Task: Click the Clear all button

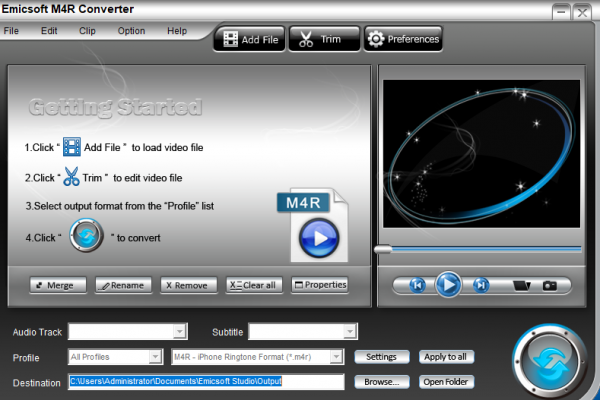Action: pyautogui.click(x=254, y=286)
